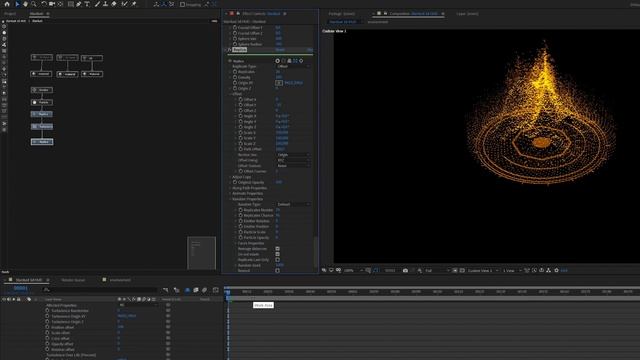Toggle the Replicate Last Only checkbox

pos(278,260)
